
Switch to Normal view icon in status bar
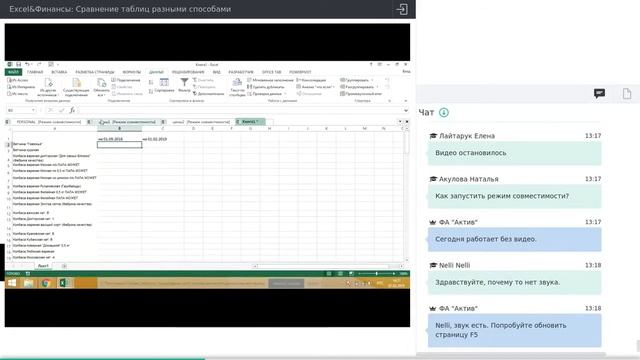click(329, 273)
